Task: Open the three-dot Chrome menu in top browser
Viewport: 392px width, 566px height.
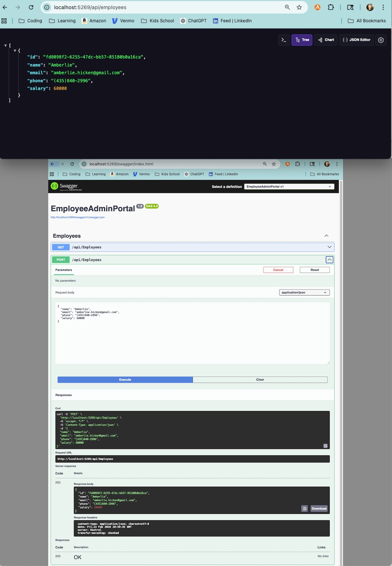Action: coord(383,7)
